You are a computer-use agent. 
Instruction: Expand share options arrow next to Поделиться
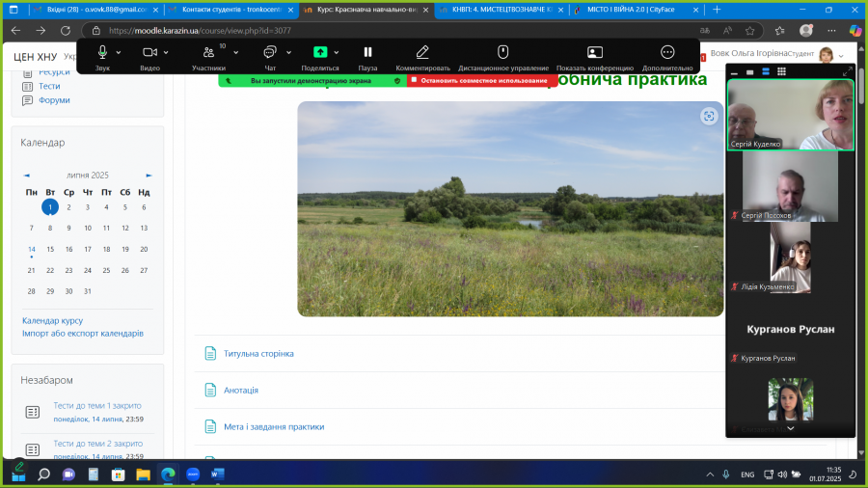pyautogui.click(x=336, y=53)
